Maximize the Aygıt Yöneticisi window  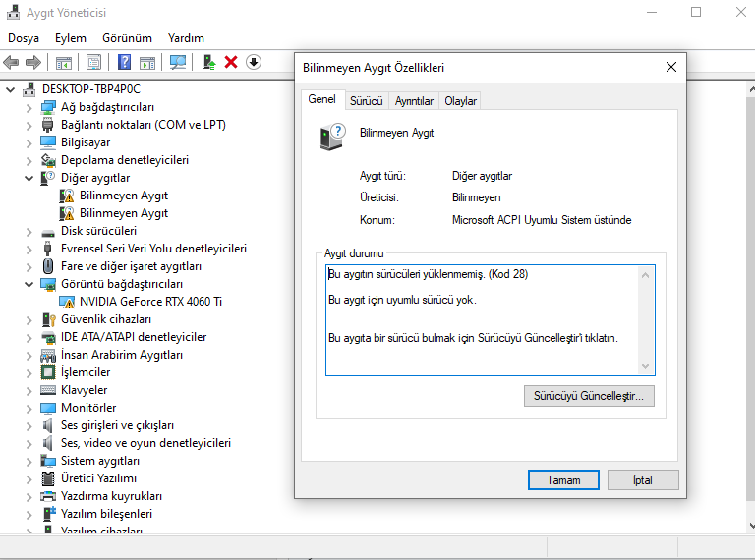pos(696,12)
